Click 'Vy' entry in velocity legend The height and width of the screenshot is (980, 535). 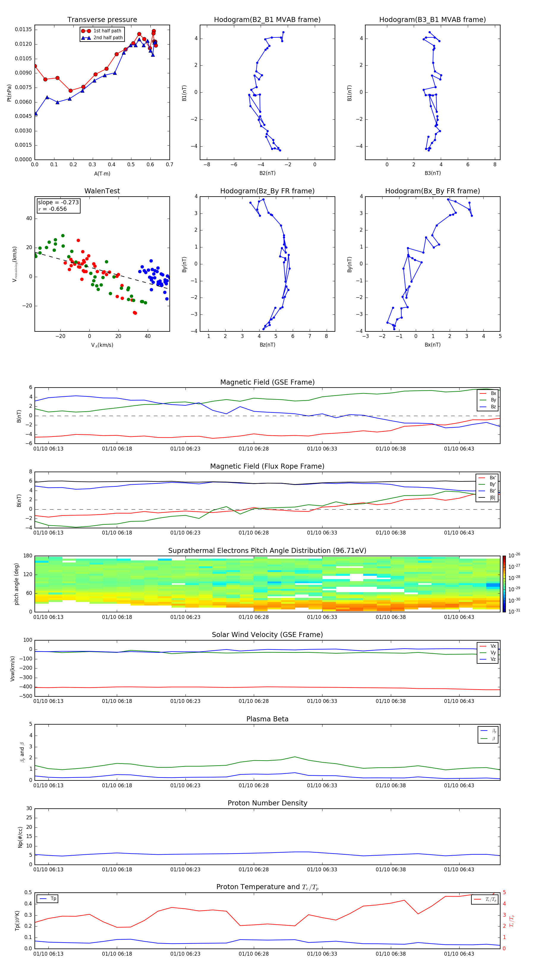pyautogui.click(x=488, y=653)
